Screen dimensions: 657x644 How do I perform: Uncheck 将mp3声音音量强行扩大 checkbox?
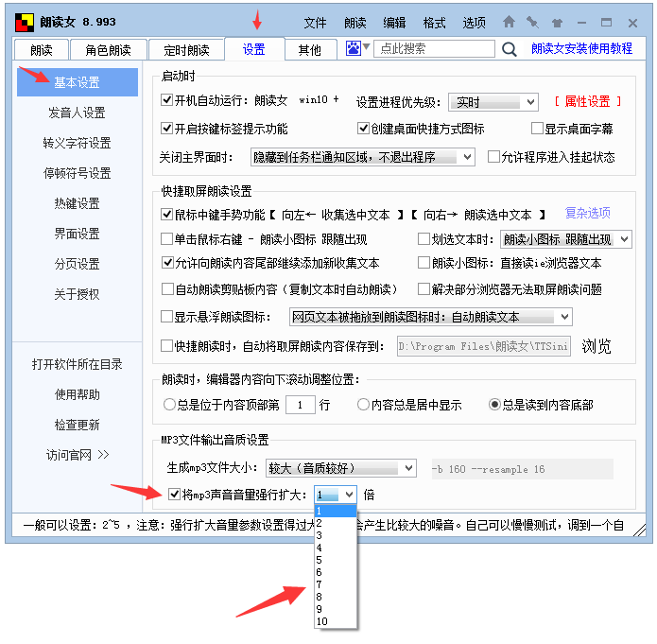coord(174,494)
